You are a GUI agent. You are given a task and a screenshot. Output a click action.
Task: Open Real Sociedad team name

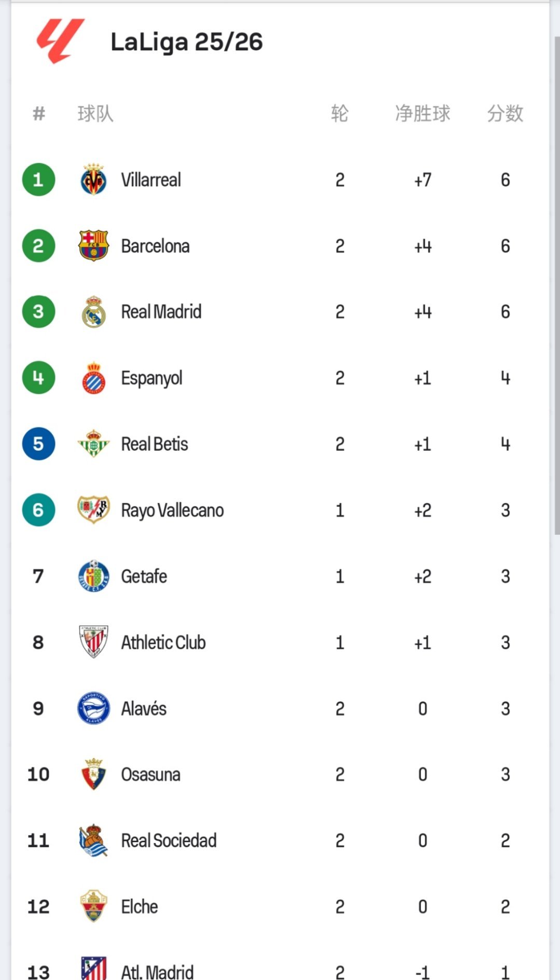(169, 840)
